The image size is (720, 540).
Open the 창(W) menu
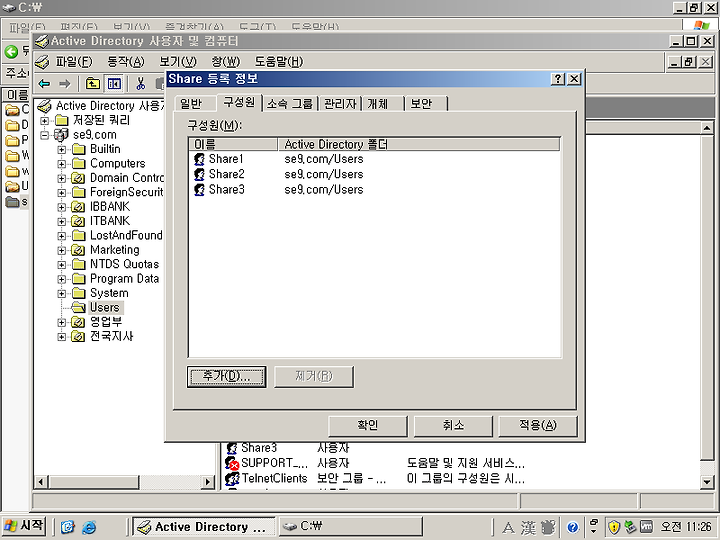click(225, 62)
